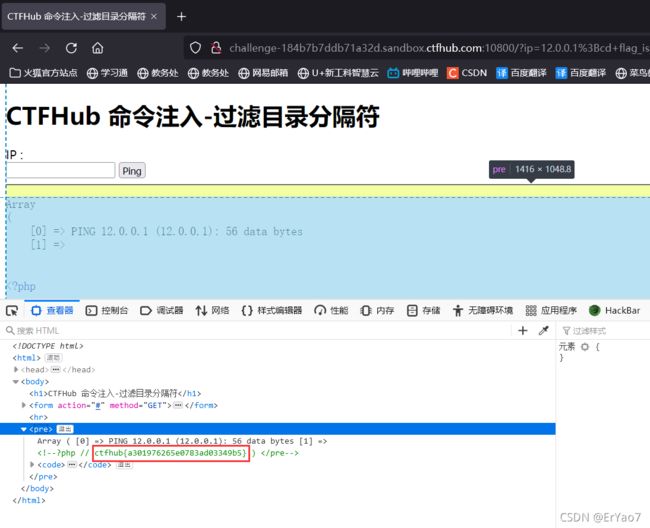Switch to the 存储 storage tab
This screenshot has width=650, height=528.
pos(424,310)
